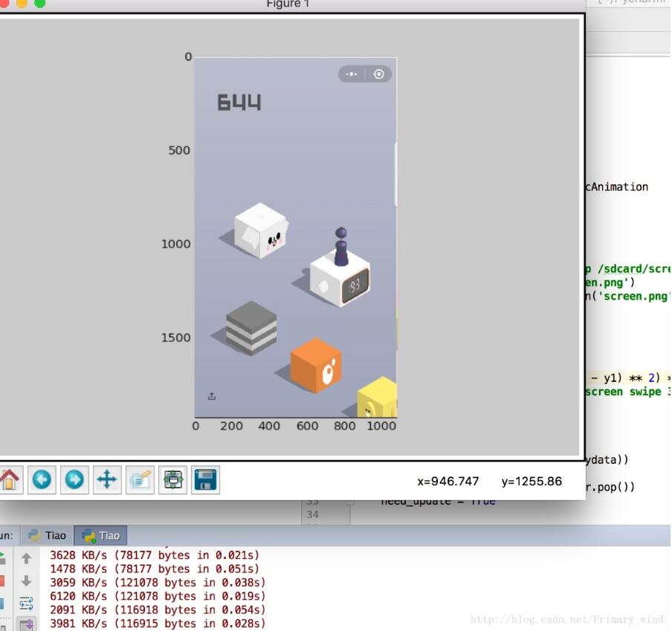Viewport: 672px width, 631px height.
Task: Go back to previous view arrow
Action: (x=42, y=479)
